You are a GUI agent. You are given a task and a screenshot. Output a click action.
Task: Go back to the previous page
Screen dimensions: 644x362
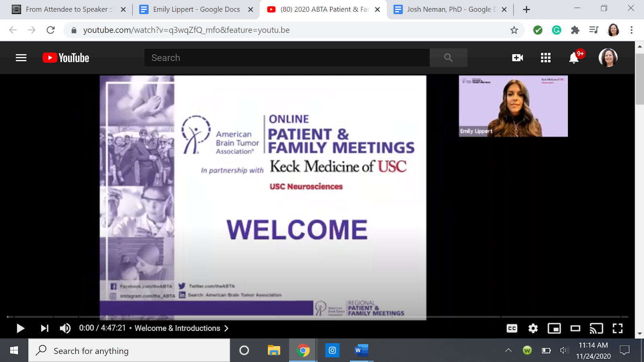coord(13,30)
